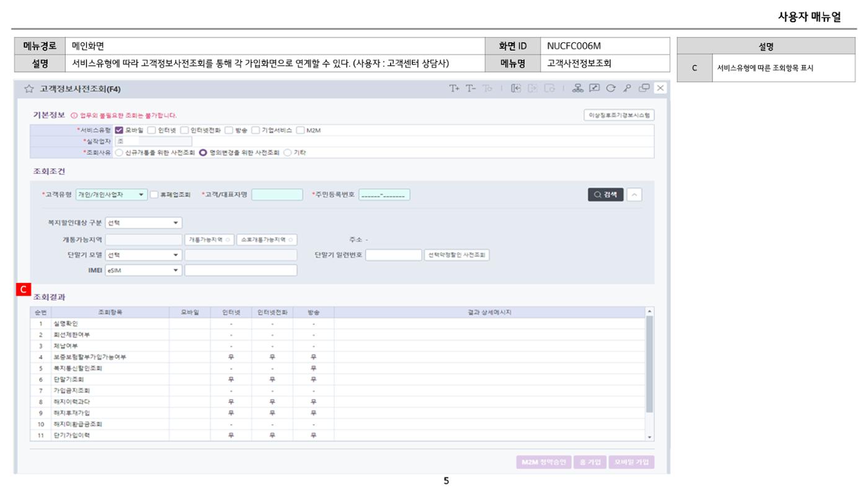The image size is (868, 489).
Task: Focus the 고객/대표자명 input field
Action: [277, 195]
